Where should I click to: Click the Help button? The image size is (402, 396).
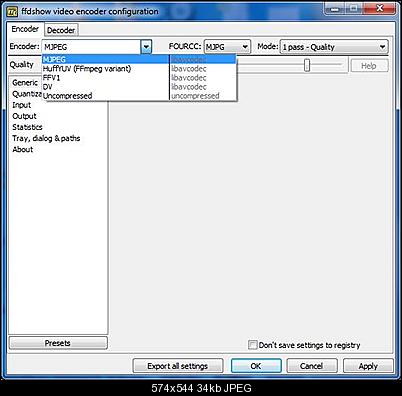[x=369, y=66]
